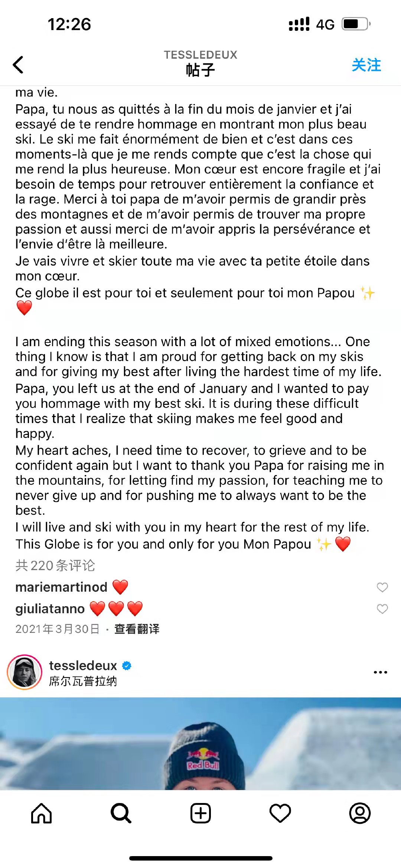Tap 查看翻译 to see translation

[x=137, y=629]
